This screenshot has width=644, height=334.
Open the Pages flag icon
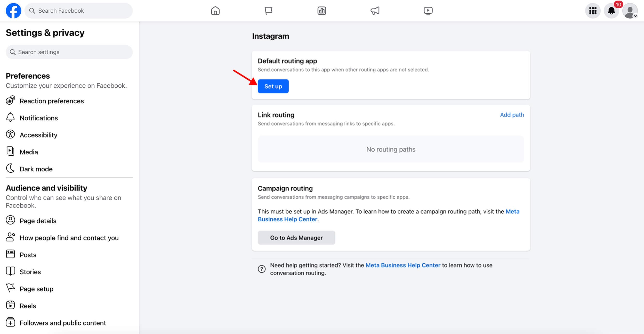point(268,11)
